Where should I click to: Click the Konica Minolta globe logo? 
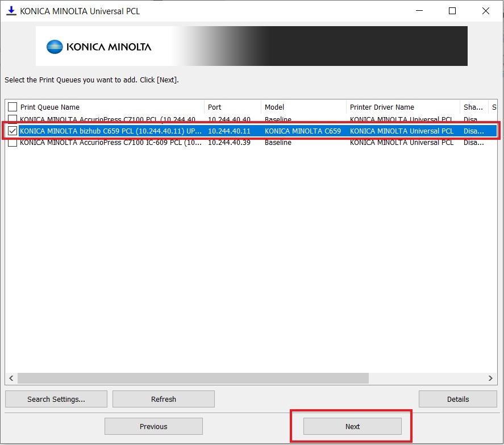pyautogui.click(x=55, y=47)
